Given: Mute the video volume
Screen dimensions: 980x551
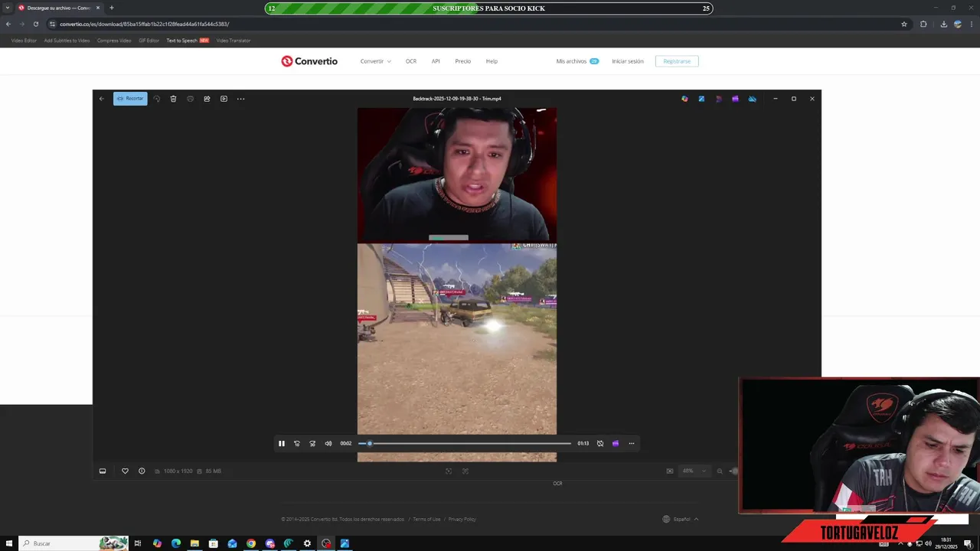Looking at the screenshot, I should point(328,443).
